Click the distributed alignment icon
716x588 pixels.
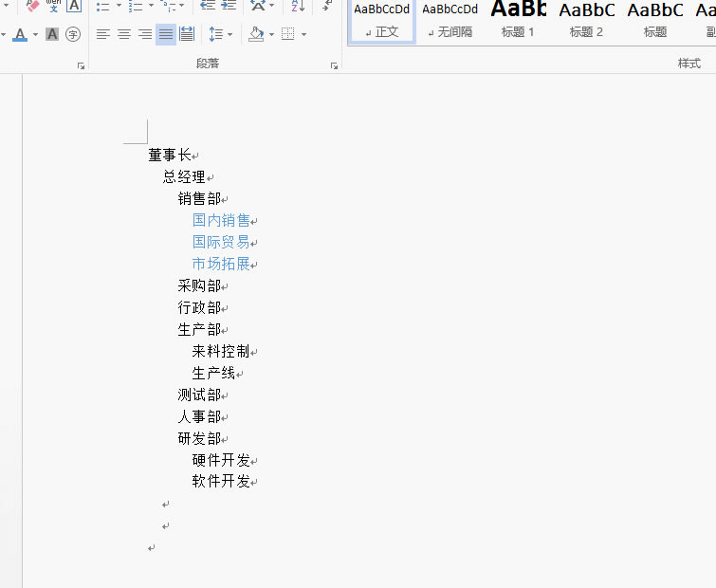click(x=187, y=34)
